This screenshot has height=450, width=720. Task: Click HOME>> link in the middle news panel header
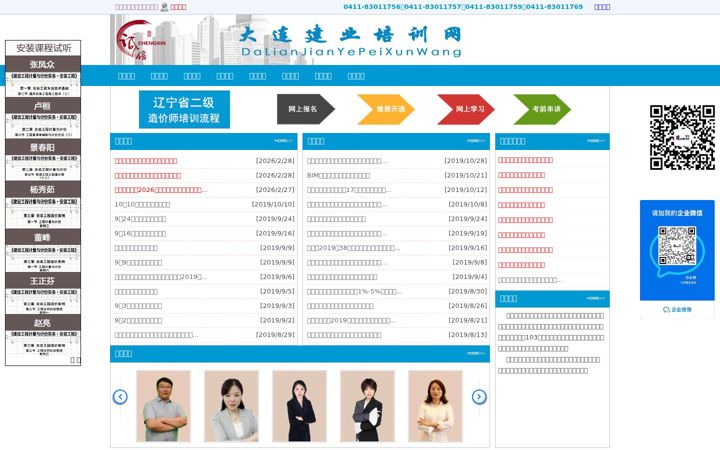pyautogui.click(x=476, y=141)
